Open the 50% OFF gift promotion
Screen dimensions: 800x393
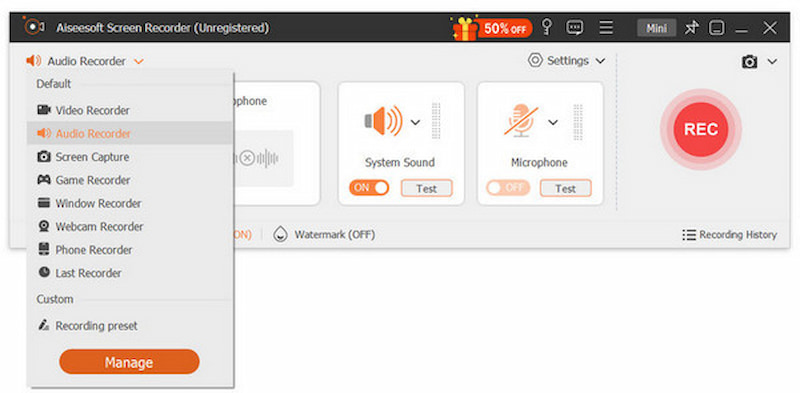pos(492,28)
